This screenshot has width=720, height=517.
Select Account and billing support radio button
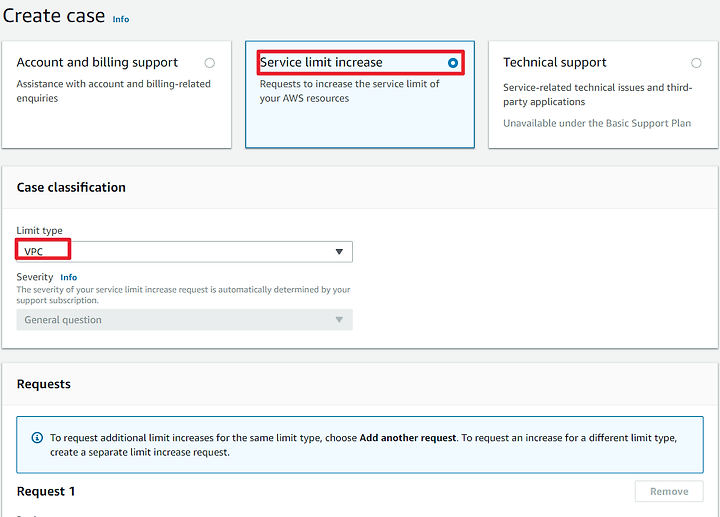pyautogui.click(x=209, y=63)
